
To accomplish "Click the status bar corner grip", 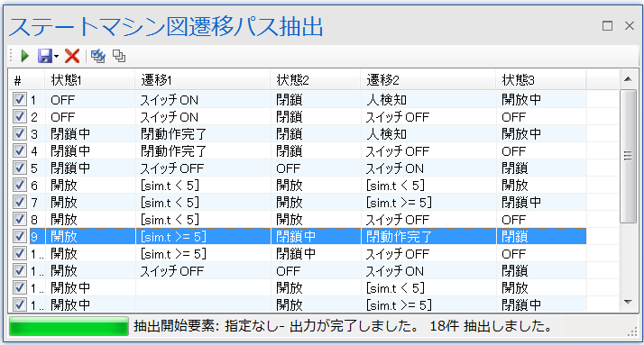I will pyautogui.click(x=633, y=332).
